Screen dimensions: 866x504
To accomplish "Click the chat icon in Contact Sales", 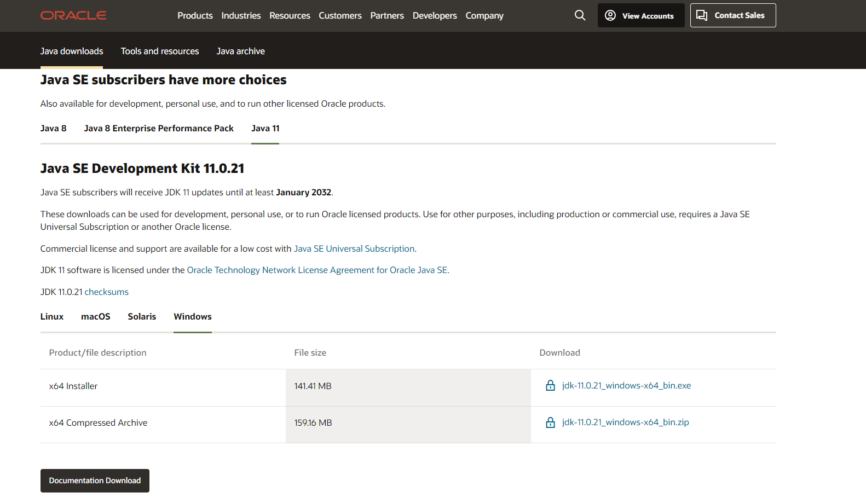I will 702,15.
